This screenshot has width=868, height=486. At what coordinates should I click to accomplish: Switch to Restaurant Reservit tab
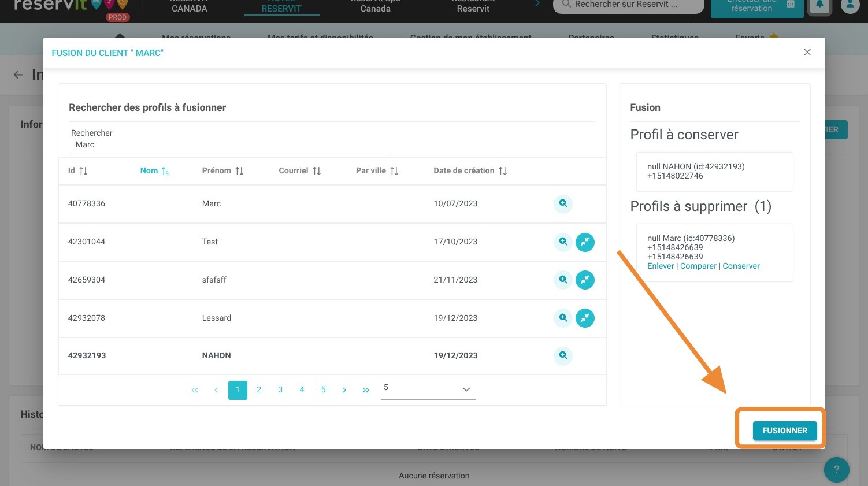(x=473, y=6)
